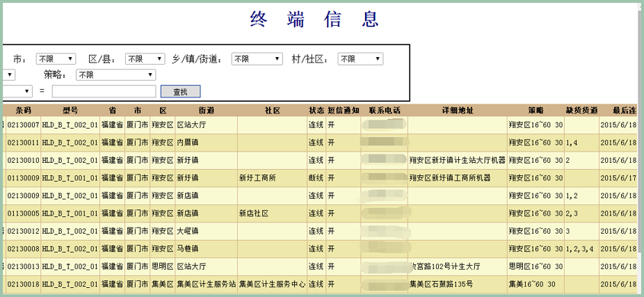Expand the 乡/镇/街道 dropdown

coord(257,59)
